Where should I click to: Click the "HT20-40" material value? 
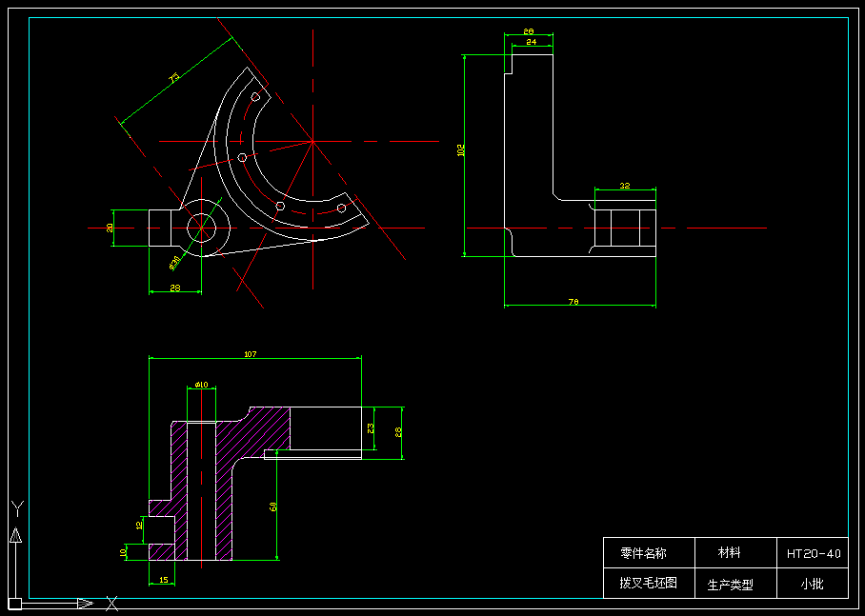(x=813, y=552)
